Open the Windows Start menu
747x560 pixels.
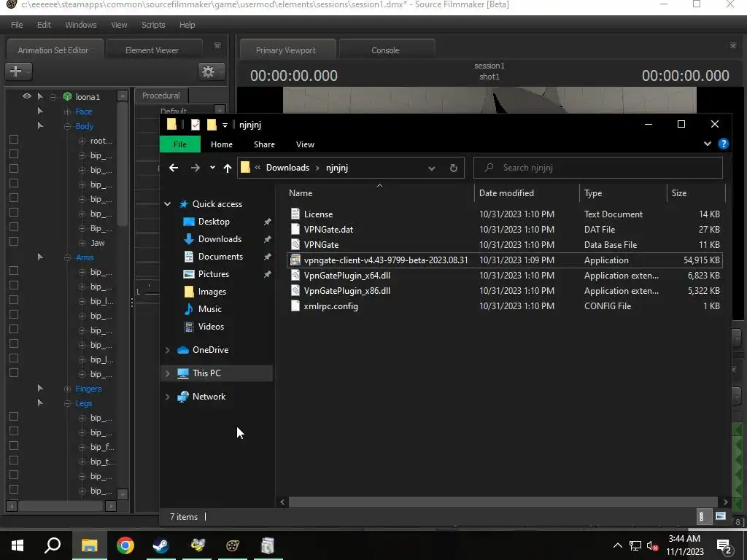coord(18,545)
